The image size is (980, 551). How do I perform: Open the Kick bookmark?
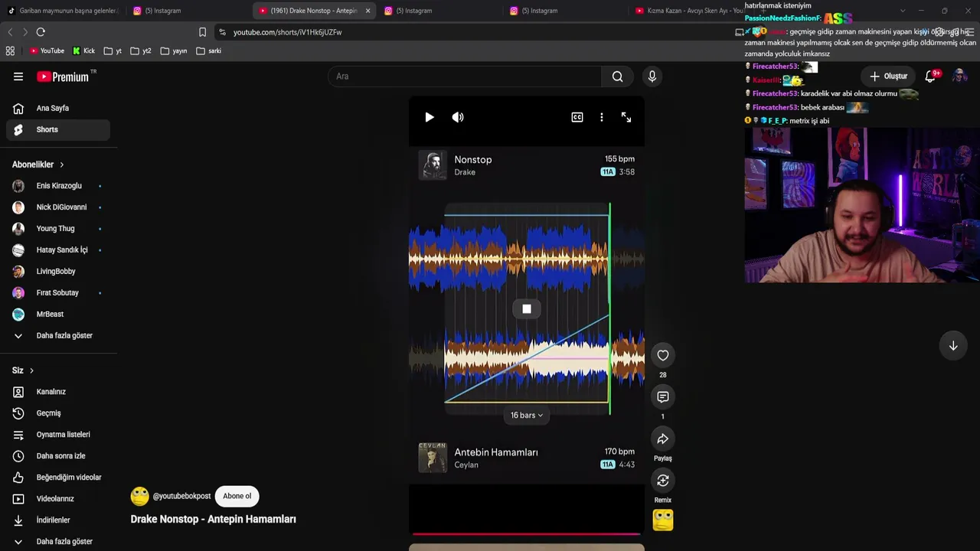coord(83,51)
